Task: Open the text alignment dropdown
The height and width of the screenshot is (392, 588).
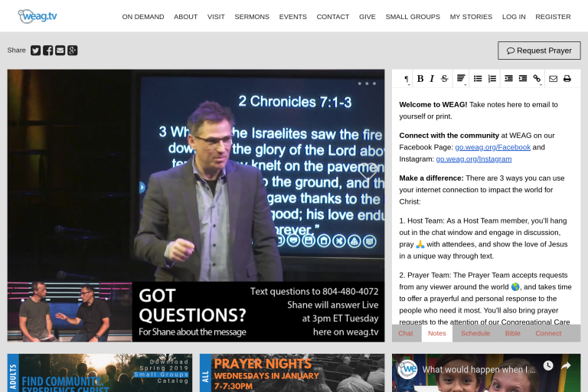Action: pos(461,79)
